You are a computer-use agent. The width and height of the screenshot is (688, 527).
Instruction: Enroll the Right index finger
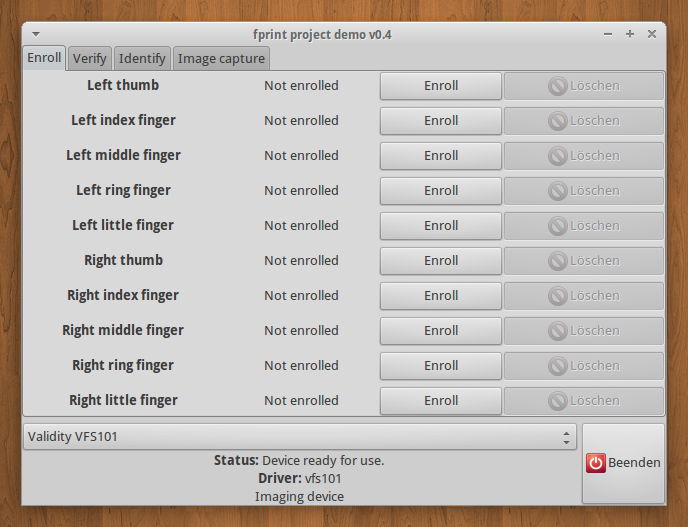pyautogui.click(x=440, y=296)
